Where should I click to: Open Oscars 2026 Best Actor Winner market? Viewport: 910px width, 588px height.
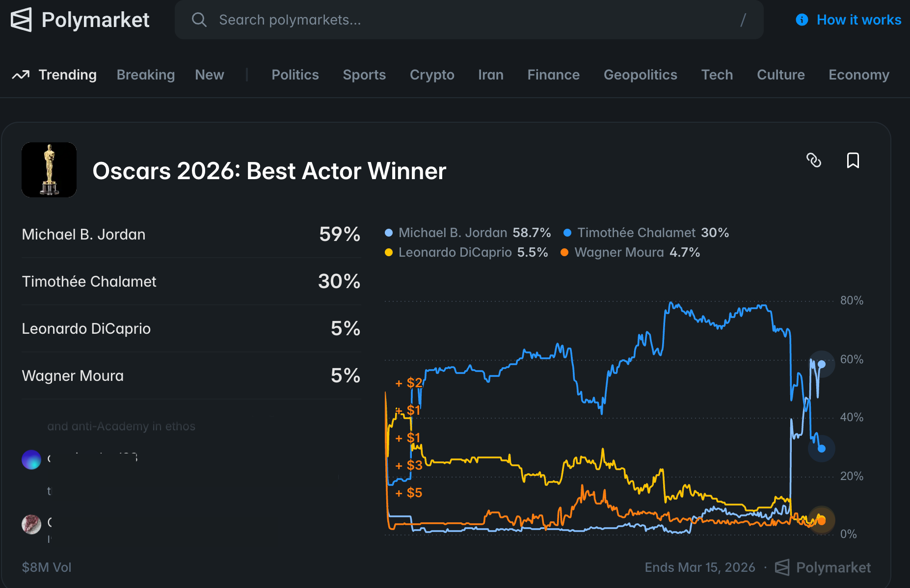[x=269, y=171]
